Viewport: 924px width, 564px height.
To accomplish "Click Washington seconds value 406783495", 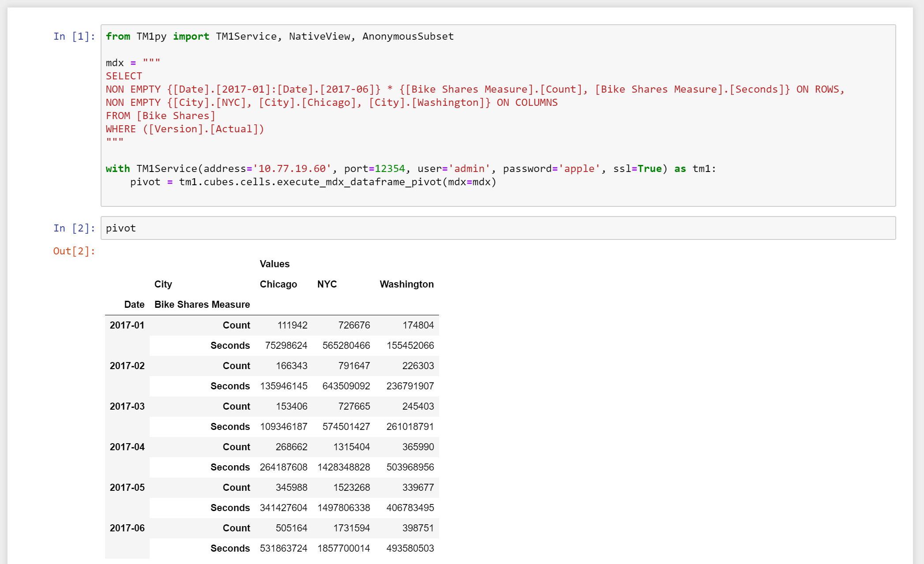I will pos(410,508).
